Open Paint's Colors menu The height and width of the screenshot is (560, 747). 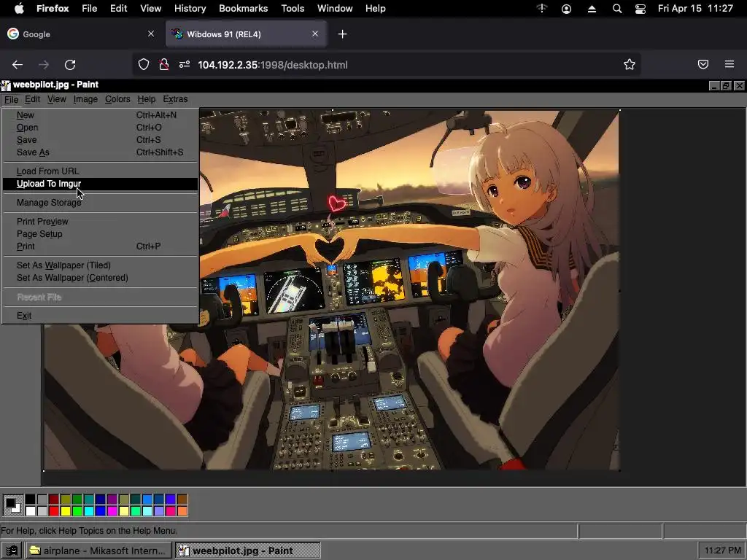(x=117, y=99)
